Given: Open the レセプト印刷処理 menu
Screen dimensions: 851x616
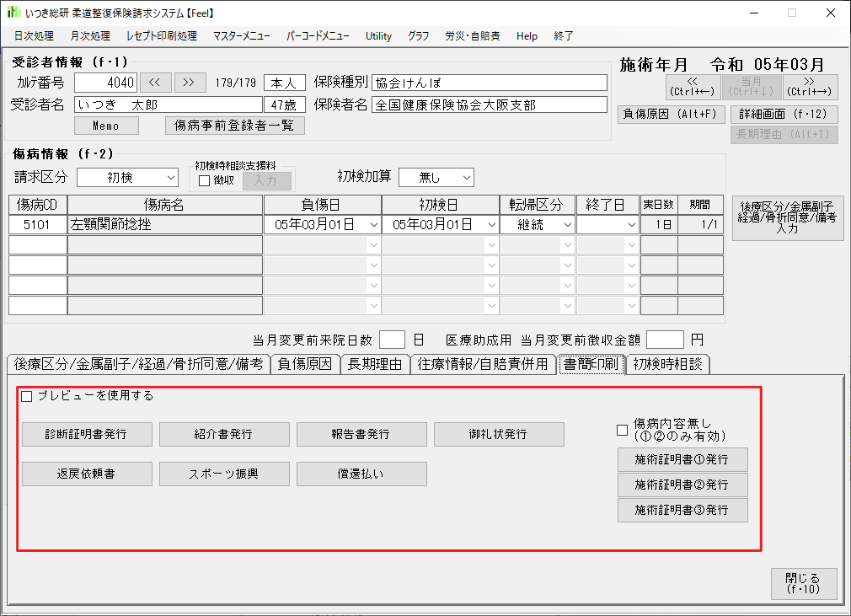Looking at the screenshot, I should pos(161,36).
